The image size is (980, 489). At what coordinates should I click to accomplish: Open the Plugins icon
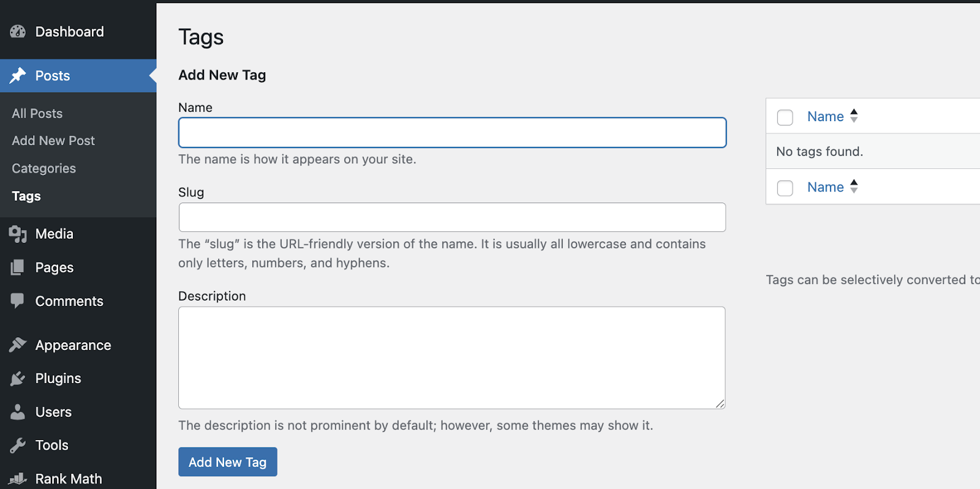click(18, 378)
